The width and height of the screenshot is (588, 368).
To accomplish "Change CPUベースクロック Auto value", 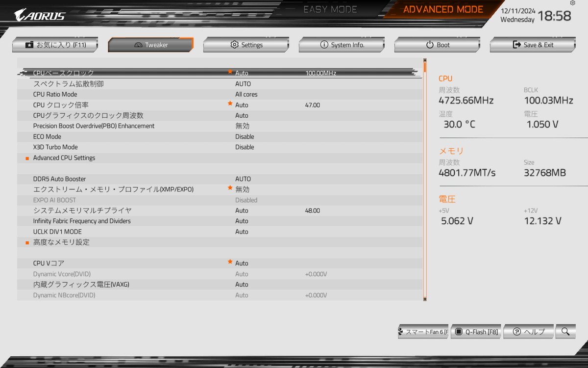I will 242,73.
